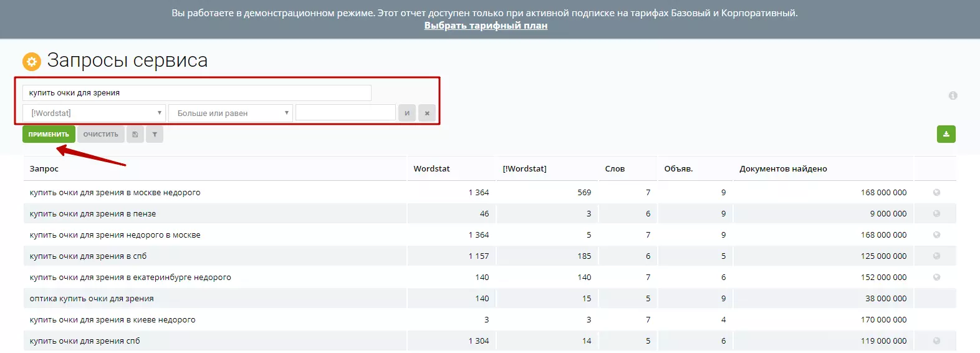The image size is (980, 353).
Task: Sort by the 'Слов' column header
Action: click(x=615, y=169)
